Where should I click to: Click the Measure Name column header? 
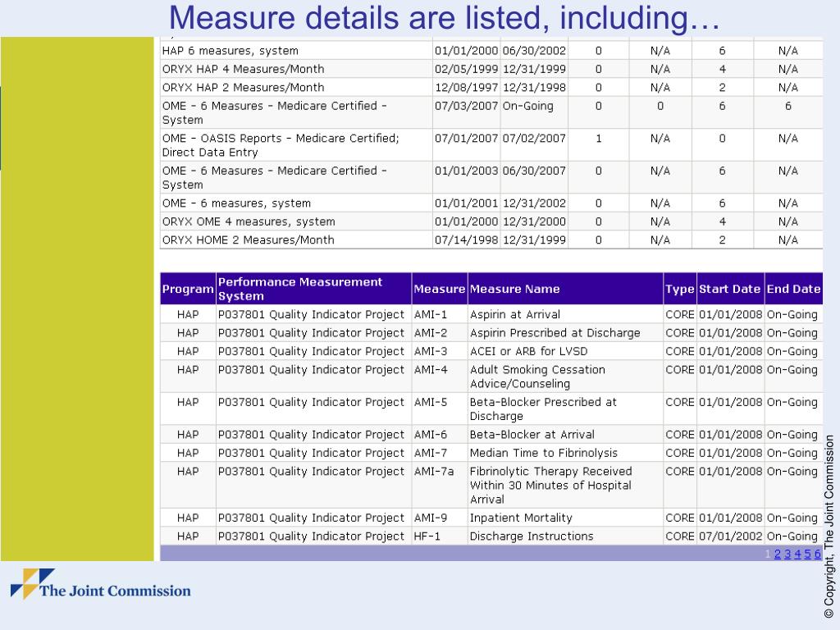(x=565, y=289)
